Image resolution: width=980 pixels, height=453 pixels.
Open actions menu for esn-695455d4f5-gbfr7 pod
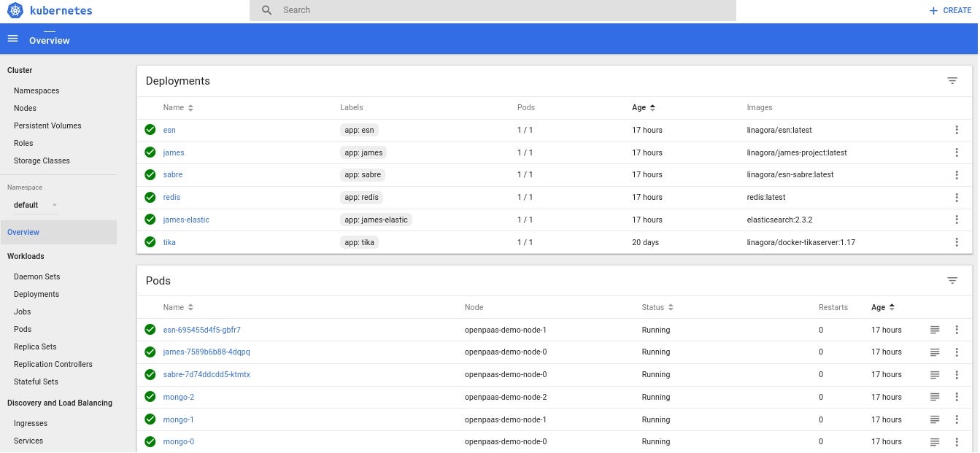point(957,330)
